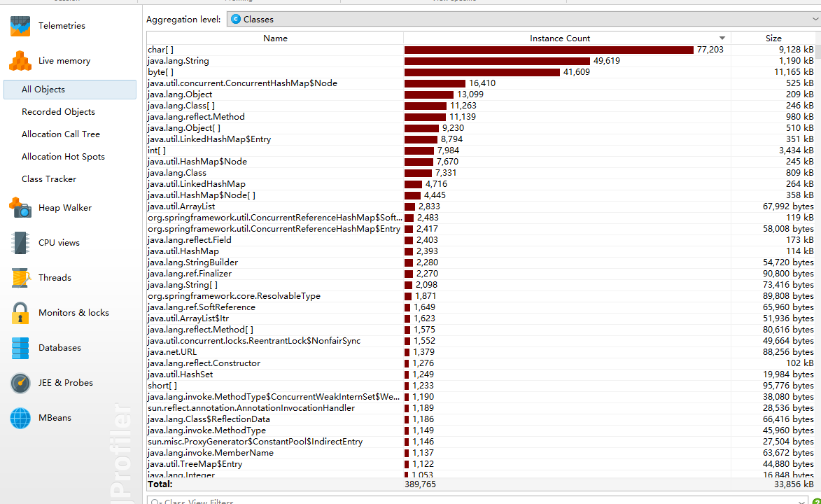Open the Allocation Call Tree view
Image resolution: width=821 pixels, height=504 pixels.
coord(61,134)
